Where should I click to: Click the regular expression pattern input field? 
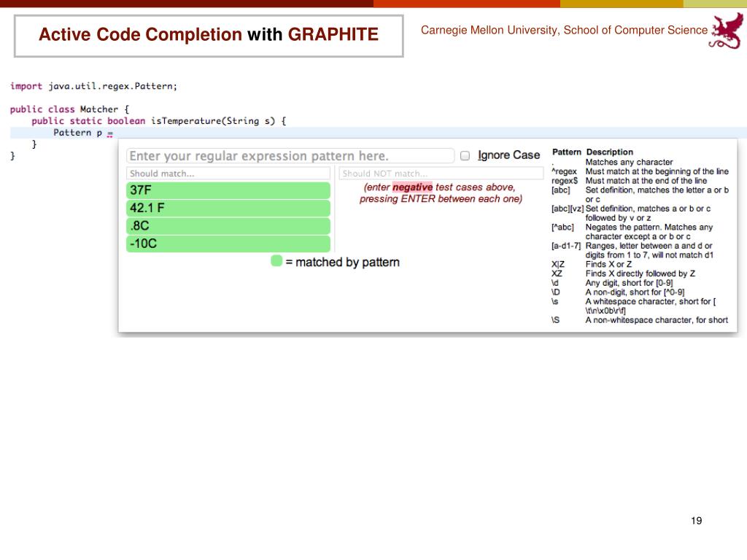pyautogui.click(x=290, y=156)
